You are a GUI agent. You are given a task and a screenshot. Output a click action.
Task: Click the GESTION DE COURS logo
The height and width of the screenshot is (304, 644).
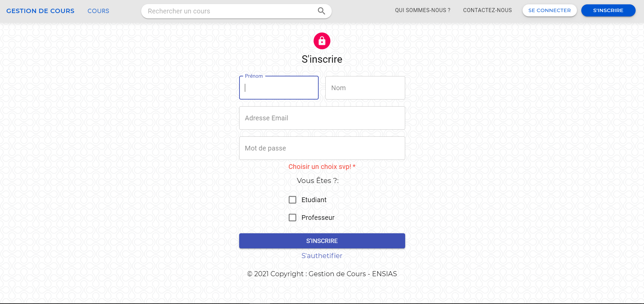[40, 11]
